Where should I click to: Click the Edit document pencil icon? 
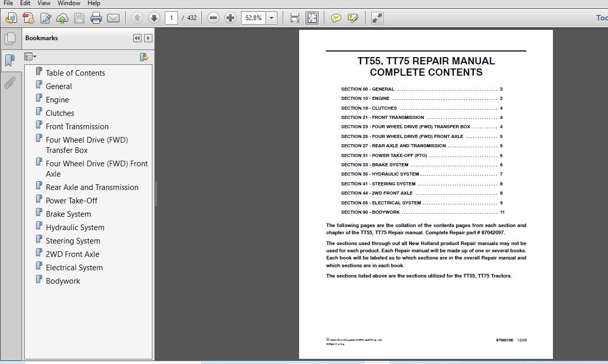coord(45,18)
